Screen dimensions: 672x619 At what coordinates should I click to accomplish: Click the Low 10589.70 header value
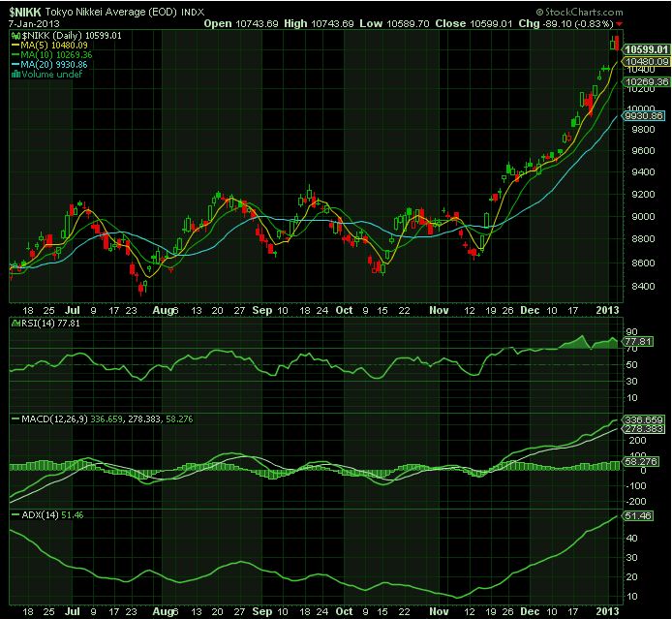(394, 23)
